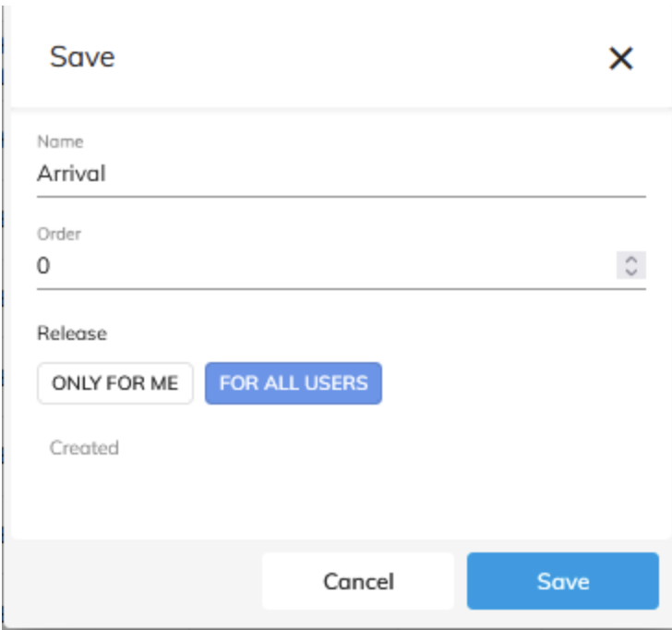Select the ONLY FOR ME release option

pyautogui.click(x=115, y=383)
